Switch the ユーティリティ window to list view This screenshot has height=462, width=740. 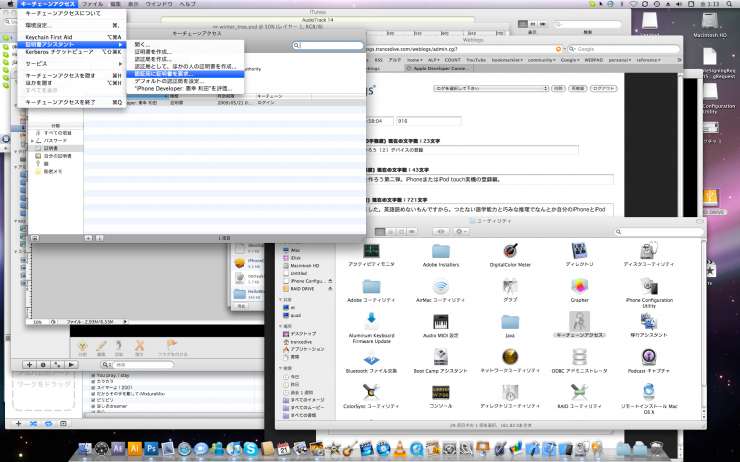(391, 232)
